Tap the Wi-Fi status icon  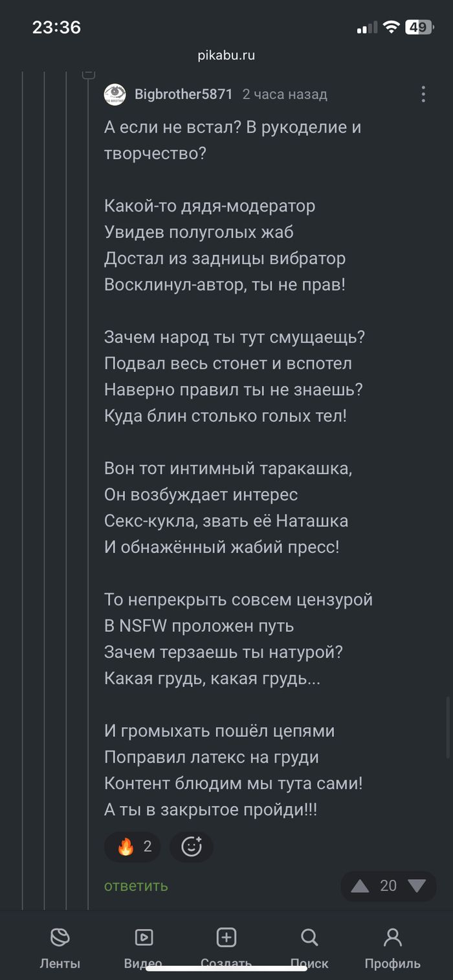391,27
